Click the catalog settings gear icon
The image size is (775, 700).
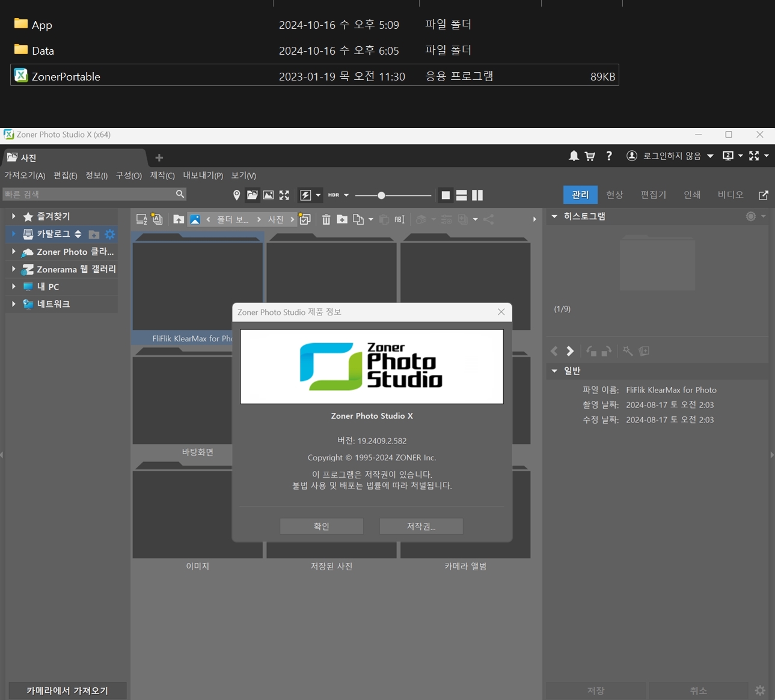[x=109, y=234]
